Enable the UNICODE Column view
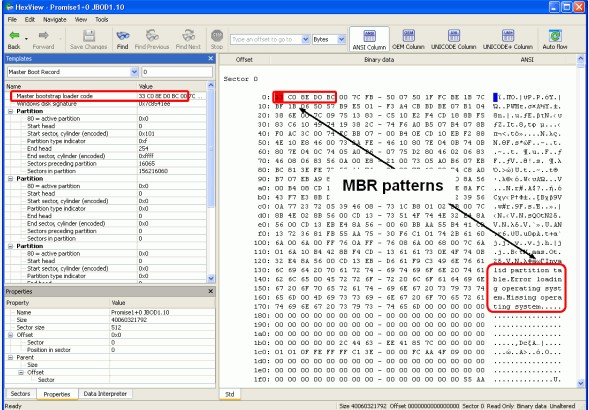This screenshot has height=410, width=589. click(x=453, y=39)
